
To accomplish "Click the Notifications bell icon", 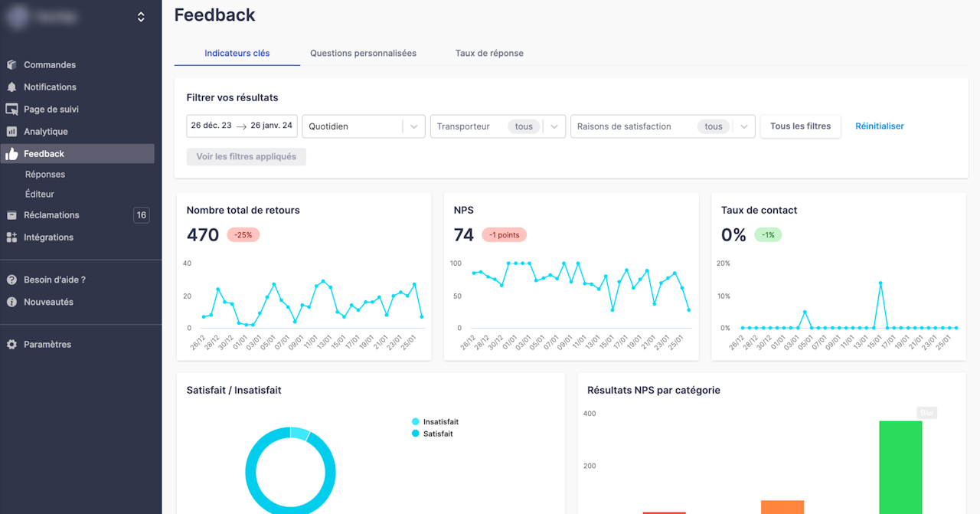I will (x=11, y=87).
